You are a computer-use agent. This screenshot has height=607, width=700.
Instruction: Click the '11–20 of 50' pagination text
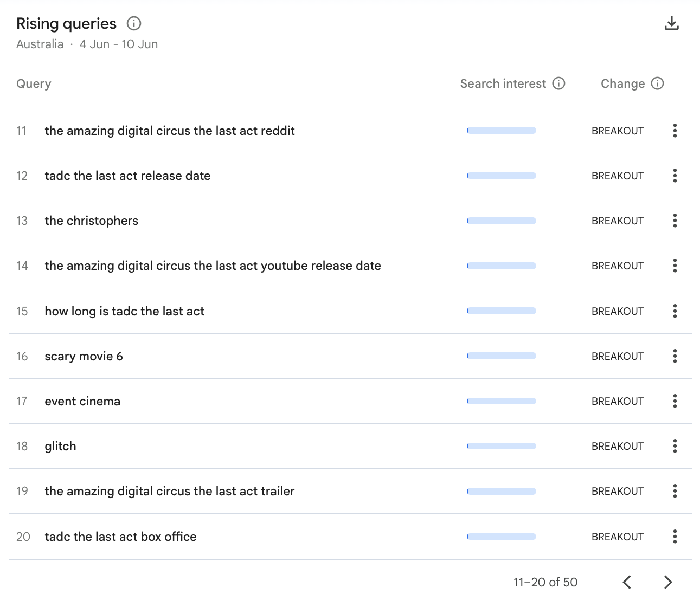(x=545, y=582)
